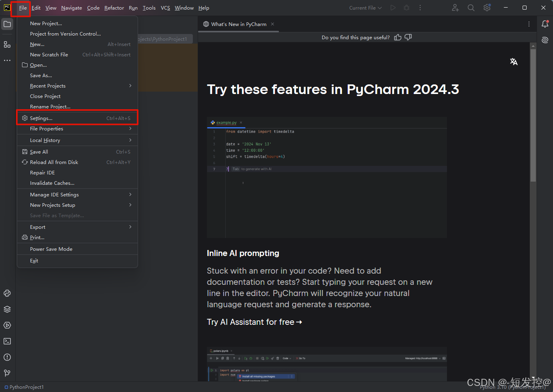The width and height of the screenshot is (553, 392).
Task: Open the Notifications bell panel
Action: coord(545,24)
